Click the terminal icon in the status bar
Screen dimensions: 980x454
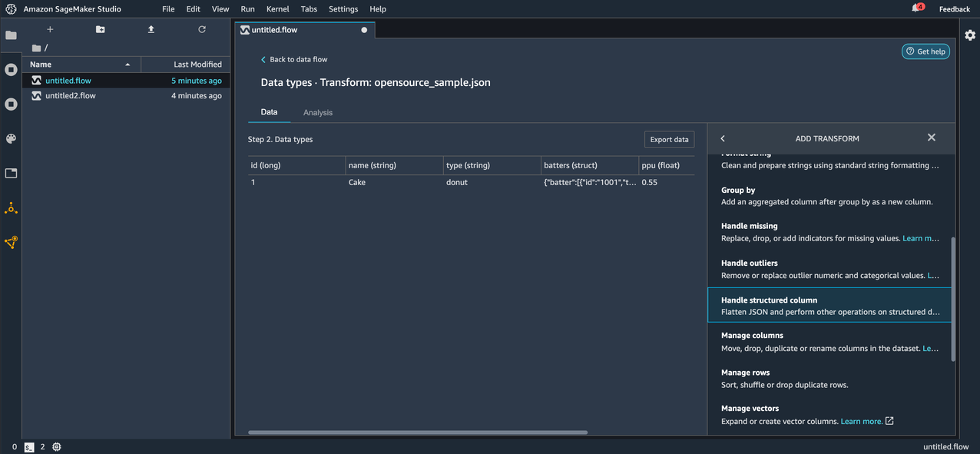tap(29, 447)
